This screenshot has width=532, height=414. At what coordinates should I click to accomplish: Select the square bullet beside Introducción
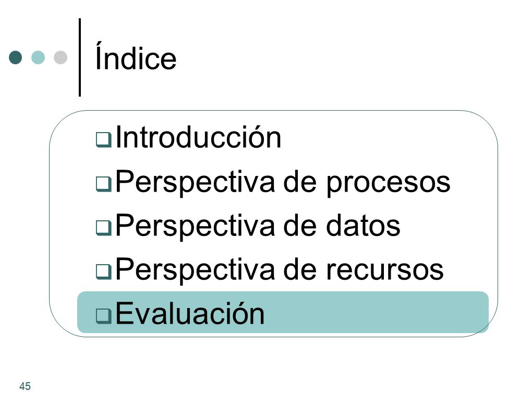pos(103,139)
